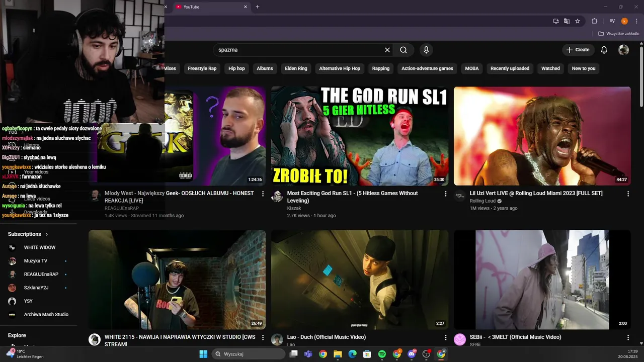Open the orange Chrome profile icon
Screen dimensions: 644x362
624,21
